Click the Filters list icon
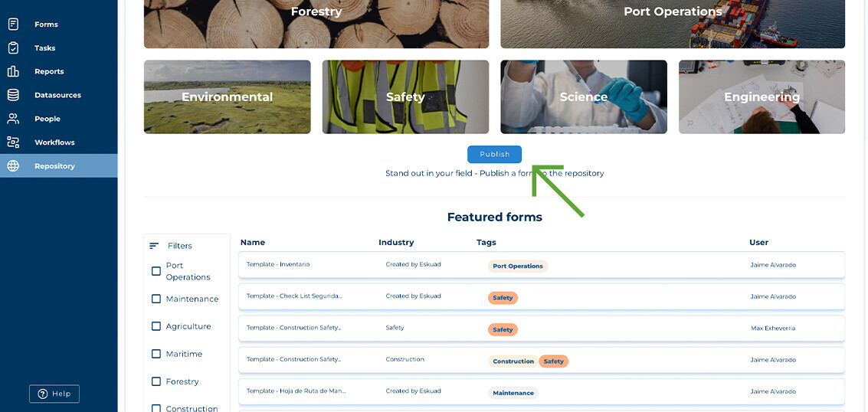 pyautogui.click(x=154, y=246)
